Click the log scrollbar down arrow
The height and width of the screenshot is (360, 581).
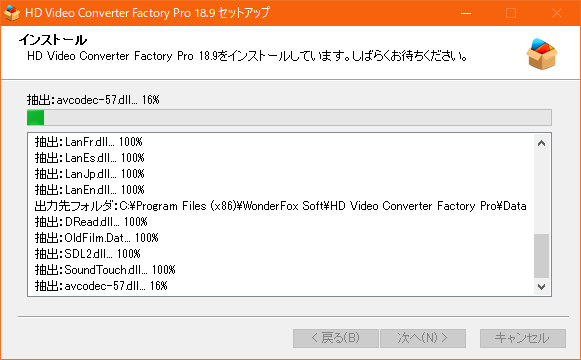tap(541, 287)
